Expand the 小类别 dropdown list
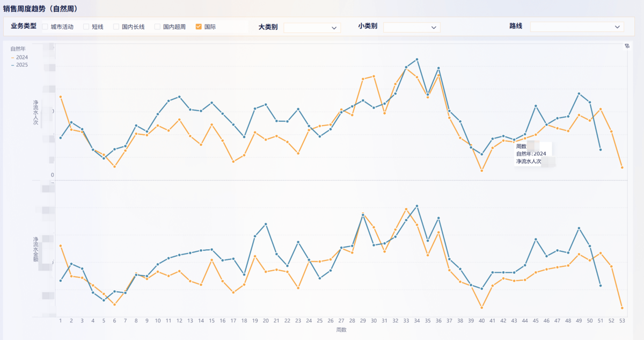 (x=411, y=27)
